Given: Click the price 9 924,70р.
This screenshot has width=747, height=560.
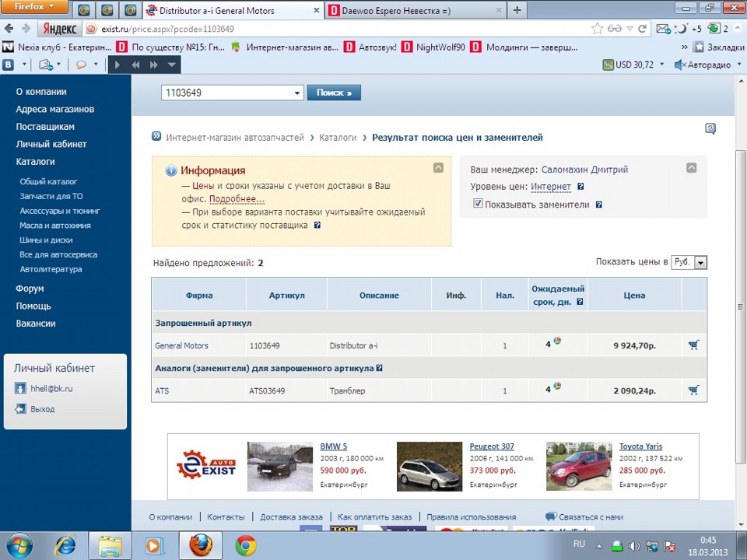Looking at the screenshot, I should pos(635,345).
